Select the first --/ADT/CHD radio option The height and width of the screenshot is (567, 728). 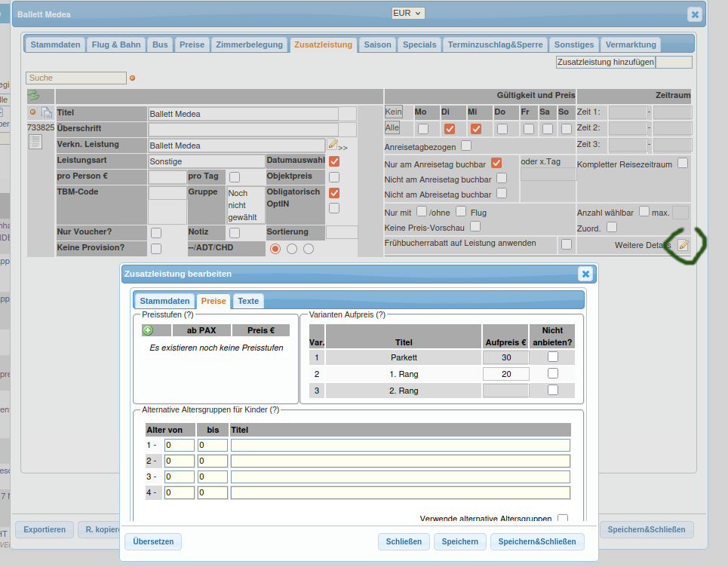tap(275, 249)
